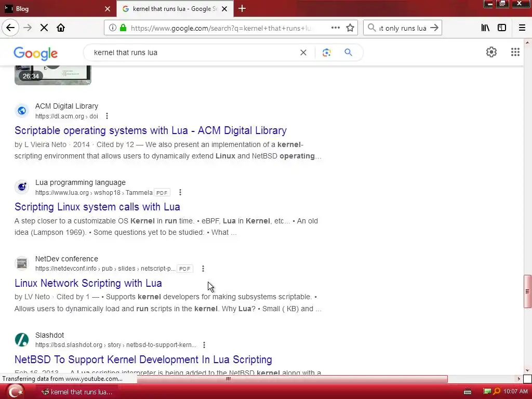This screenshot has height=399, width=532.
Task: Click the forward navigation arrow
Action: (28, 28)
